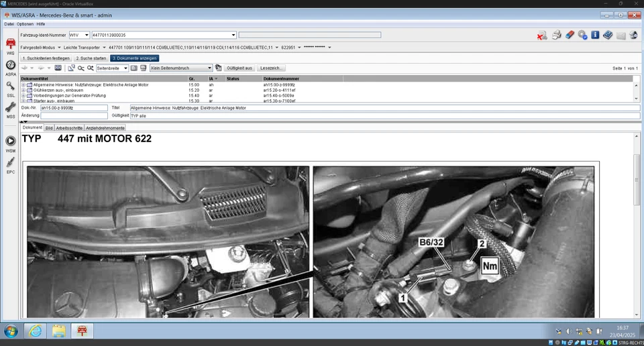
Task: Click the red-X delete document icon
Action: click(542, 36)
